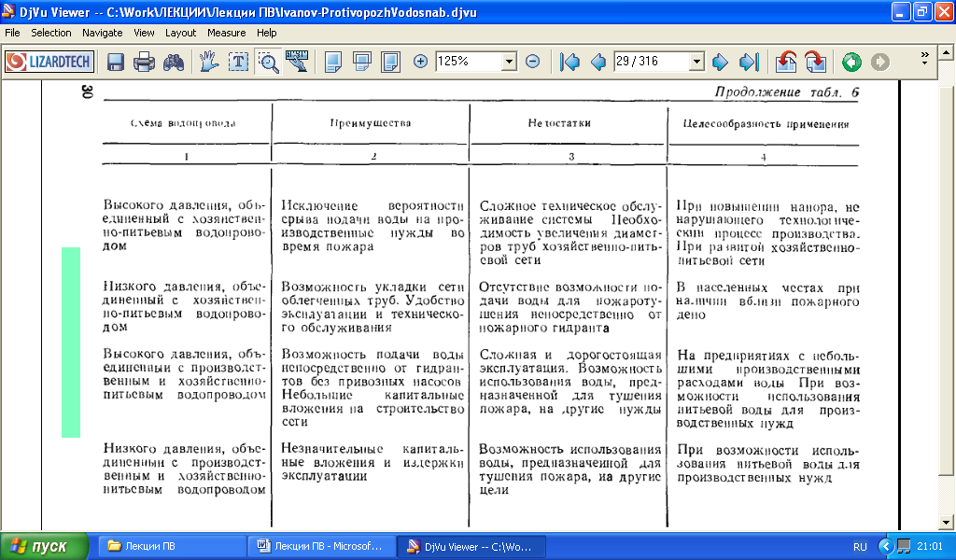This screenshot has height=560, width=956.
Task: Go to the previous page
Action: click(x=598, y=62)
